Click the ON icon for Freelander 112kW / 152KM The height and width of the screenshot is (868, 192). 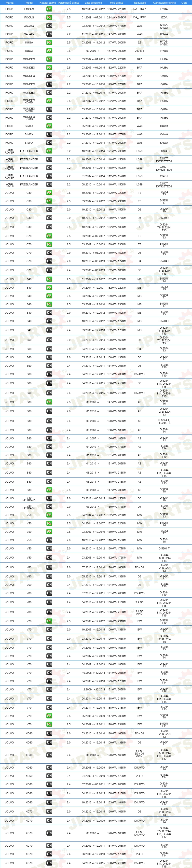[x=49, y=176]
